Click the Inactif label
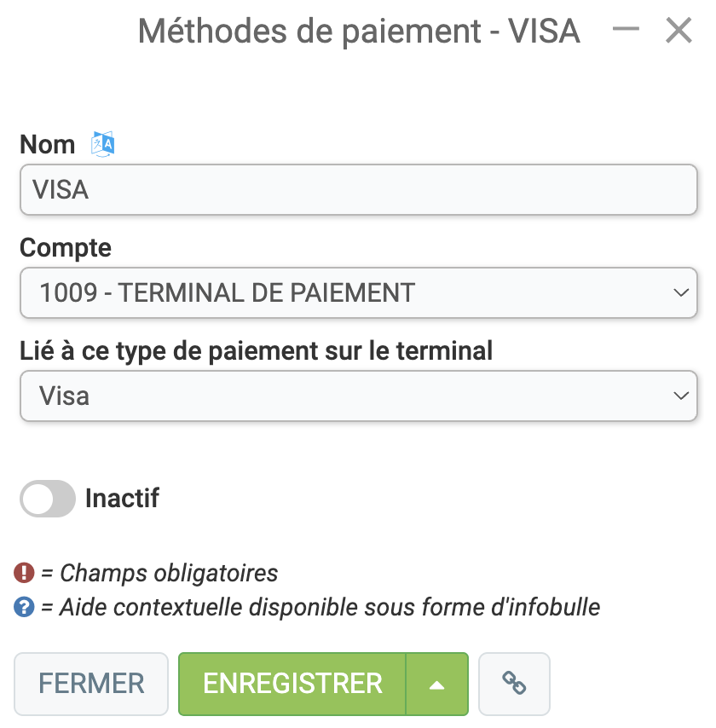The width and height of the screenshot is (716, 728). [x=122, y=498]
